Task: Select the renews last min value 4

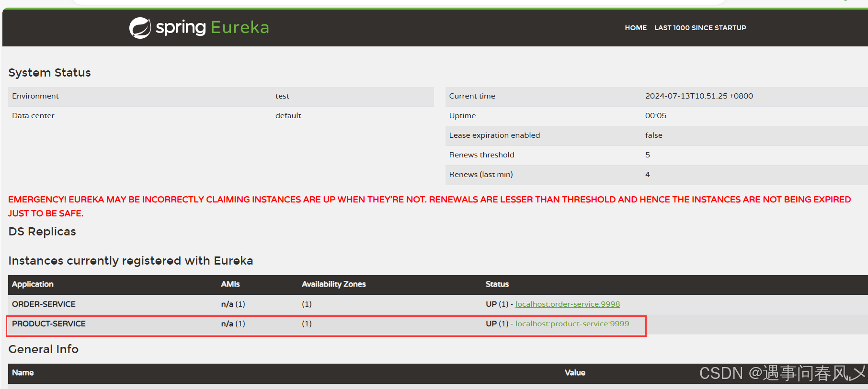Action: pos(648,175)
